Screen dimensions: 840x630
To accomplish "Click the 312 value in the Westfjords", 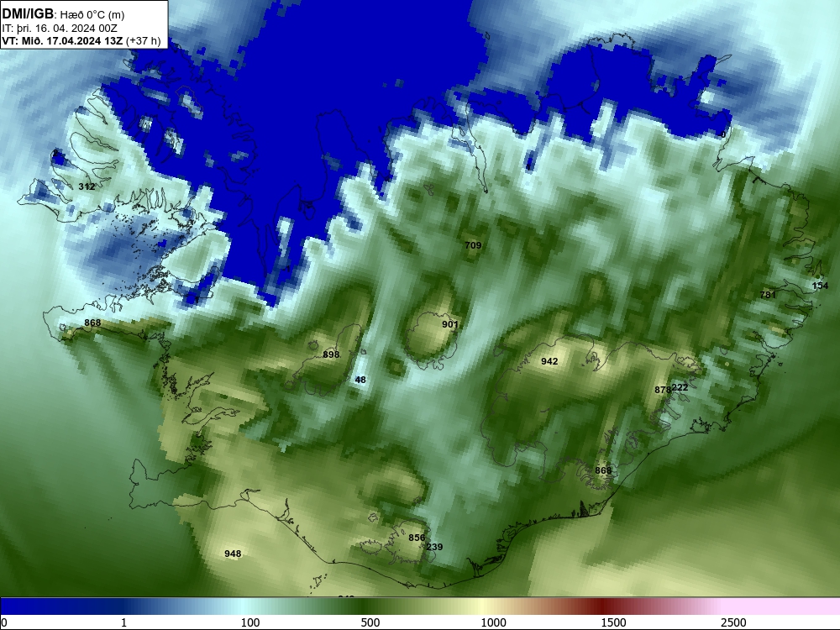I will 87,186.
